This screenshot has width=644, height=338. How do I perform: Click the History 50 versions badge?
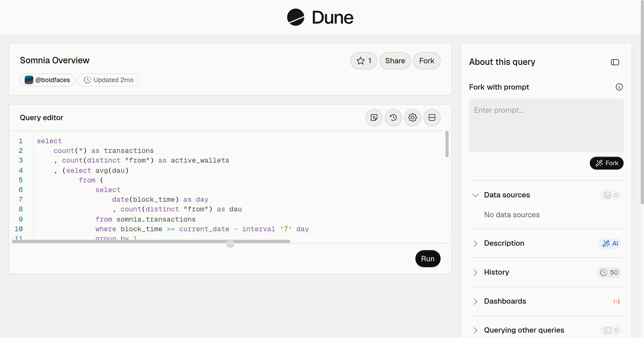(609, 272)
